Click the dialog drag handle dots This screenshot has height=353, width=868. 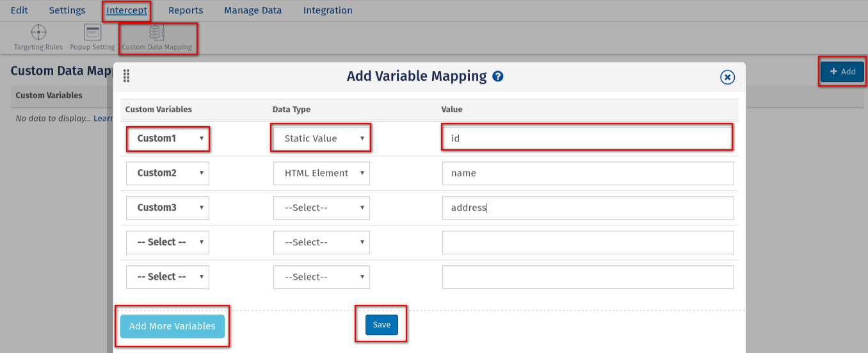coord(127,76)
